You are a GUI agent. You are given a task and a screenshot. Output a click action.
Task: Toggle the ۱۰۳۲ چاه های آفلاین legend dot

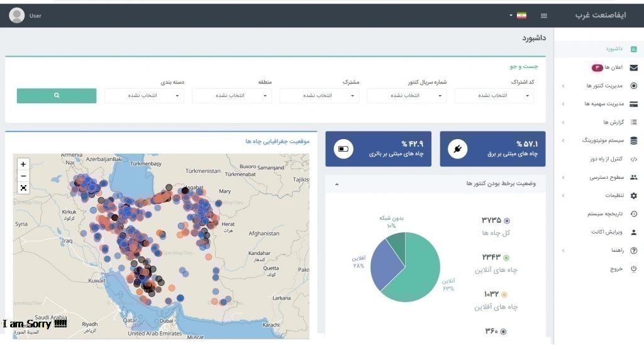(504, 295)
